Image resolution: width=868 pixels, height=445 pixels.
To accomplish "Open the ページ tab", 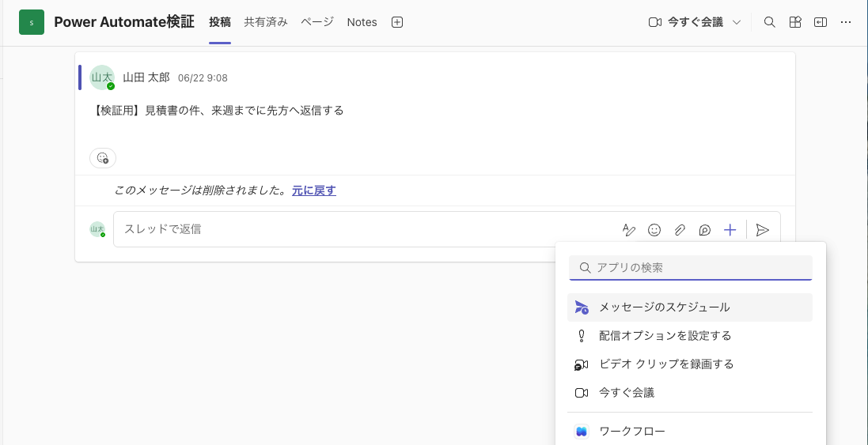I will (x=317, y=22).
